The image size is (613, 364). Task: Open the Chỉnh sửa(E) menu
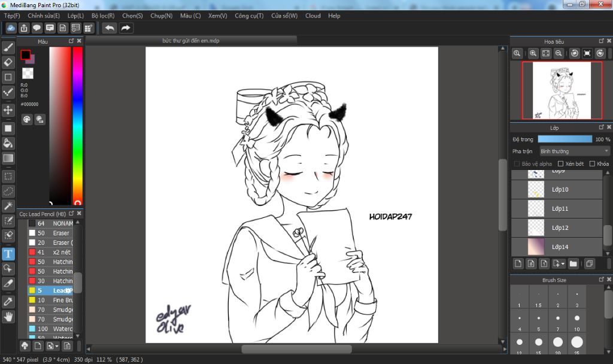coord(44,16)
